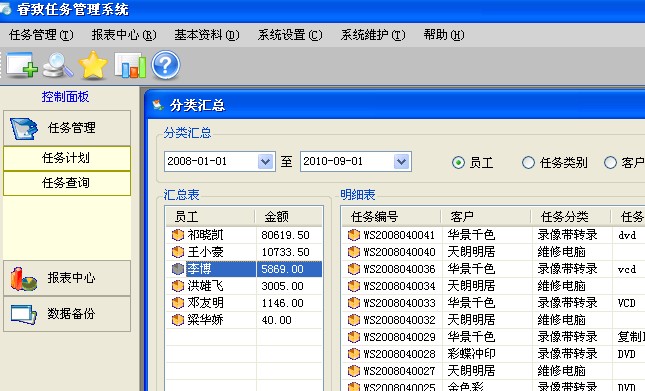Click 维修电脑 in the WS2008040040 row
This screenshot has width=645, height=391.
pos(561,252)
